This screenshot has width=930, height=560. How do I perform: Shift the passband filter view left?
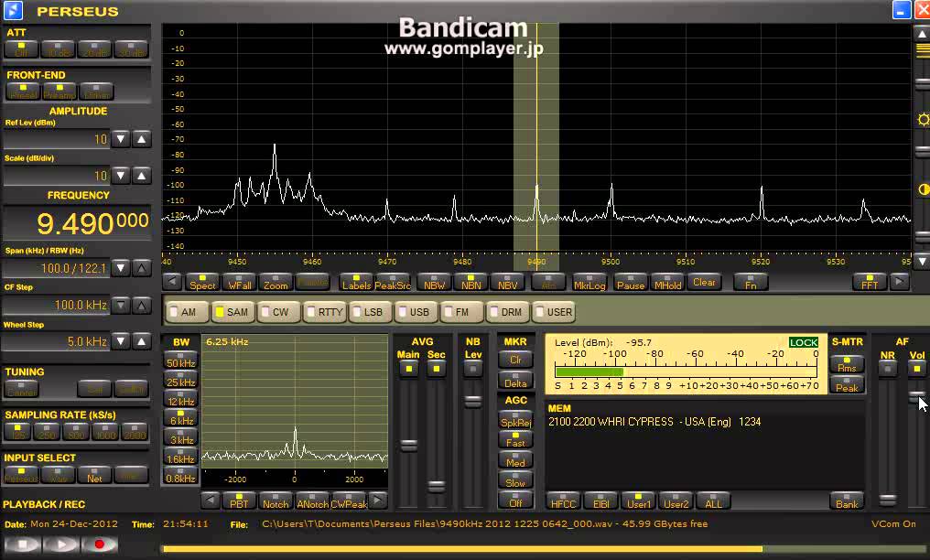point(210,501)
